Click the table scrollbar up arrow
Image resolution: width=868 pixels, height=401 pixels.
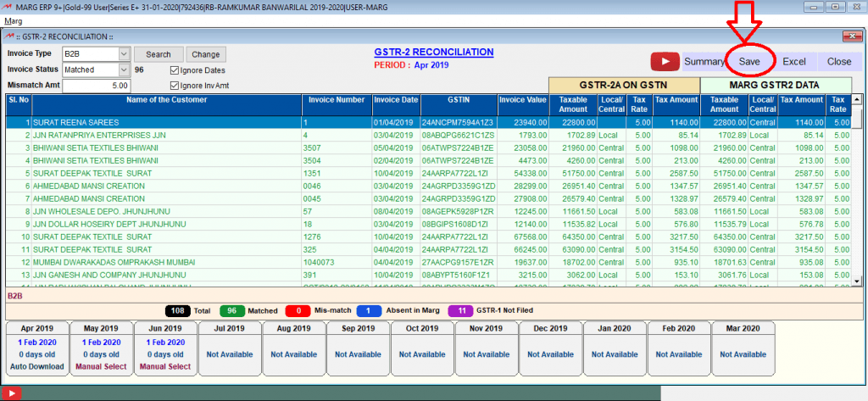pos(857,100)
